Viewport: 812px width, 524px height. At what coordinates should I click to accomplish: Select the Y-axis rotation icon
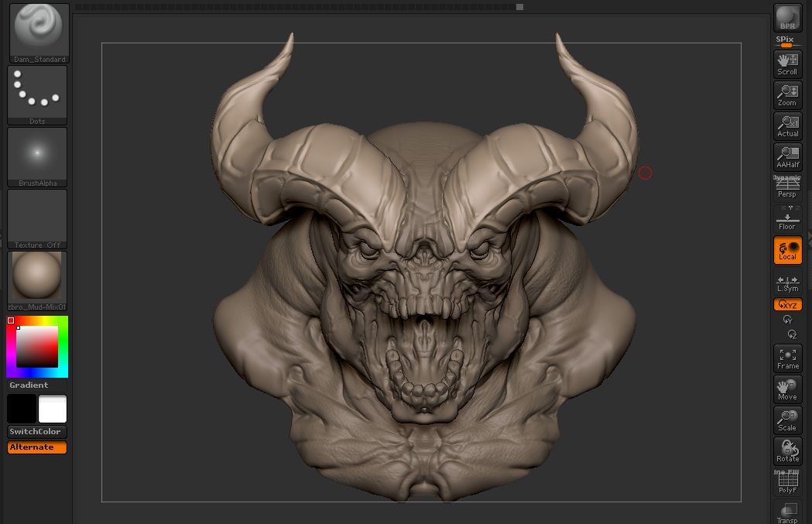click(788, 320)
